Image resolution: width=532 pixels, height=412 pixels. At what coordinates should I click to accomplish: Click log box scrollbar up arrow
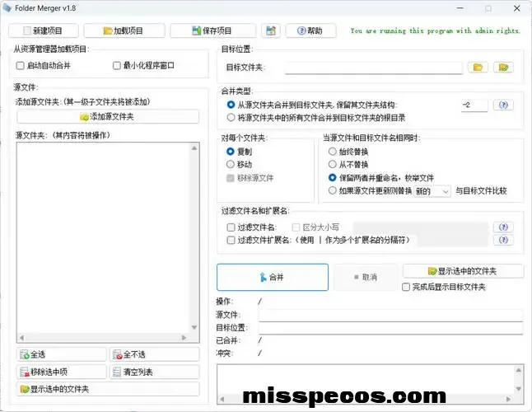pos(519,370)
